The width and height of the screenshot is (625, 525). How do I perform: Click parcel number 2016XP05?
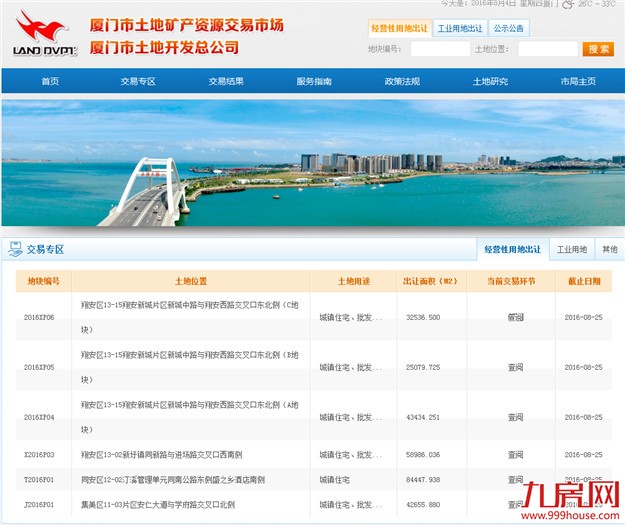coord(39,367)
